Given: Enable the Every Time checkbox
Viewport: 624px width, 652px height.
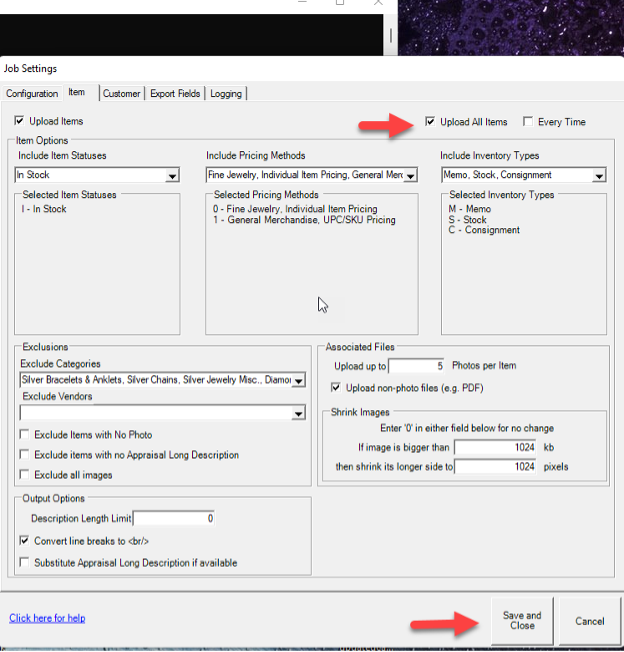Looking at the screenshot, I should pyautogui.click(x=528, y=122).
